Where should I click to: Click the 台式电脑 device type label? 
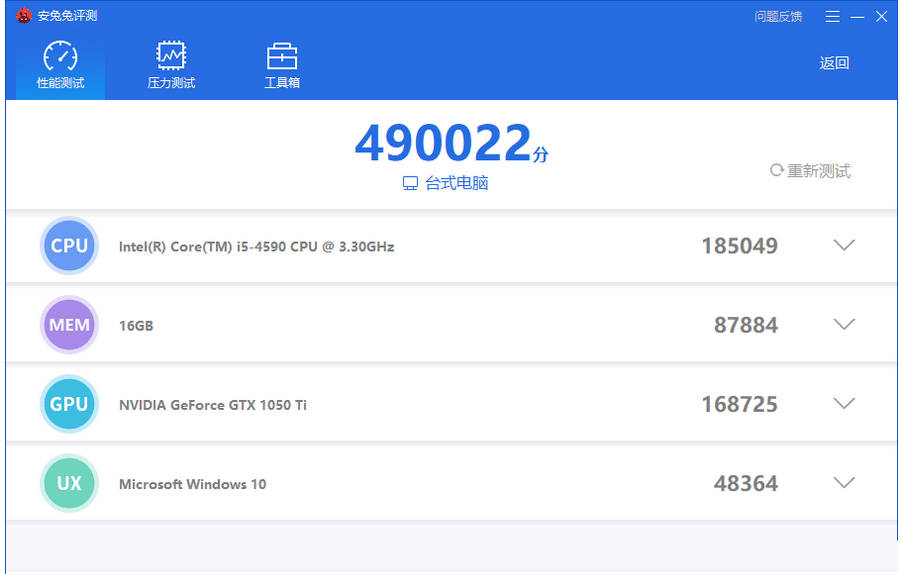click(457, 183)
